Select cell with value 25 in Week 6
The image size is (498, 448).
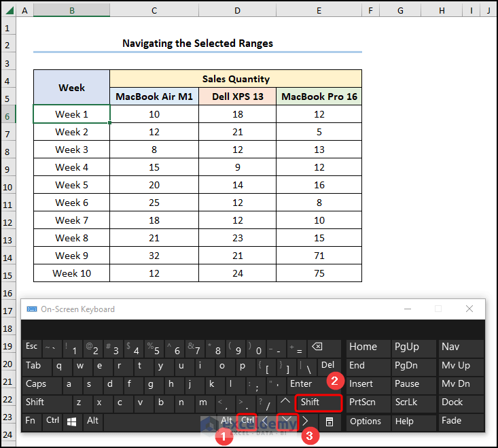(154, 203)
